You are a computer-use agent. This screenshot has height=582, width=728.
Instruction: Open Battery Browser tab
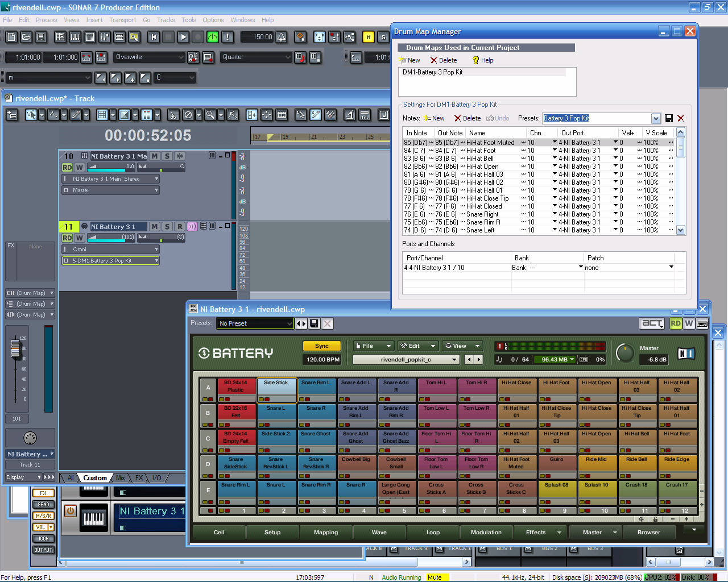pos(649,533)
